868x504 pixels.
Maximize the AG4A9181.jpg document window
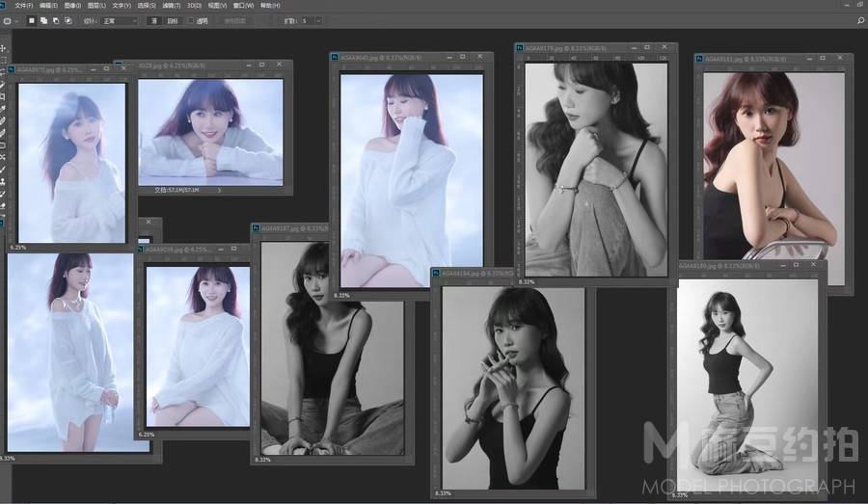(823, 58)
